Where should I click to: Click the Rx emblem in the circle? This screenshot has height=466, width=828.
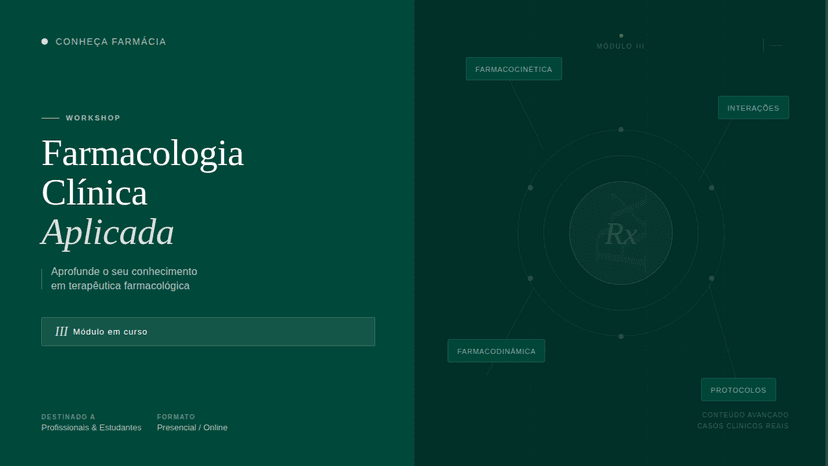click(x=621, y=234)
